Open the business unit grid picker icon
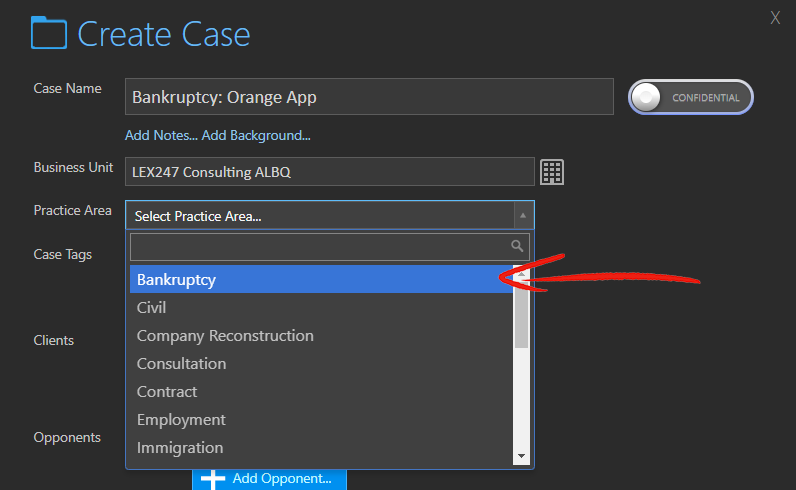 pyautogui.click(x=552, y=172)
